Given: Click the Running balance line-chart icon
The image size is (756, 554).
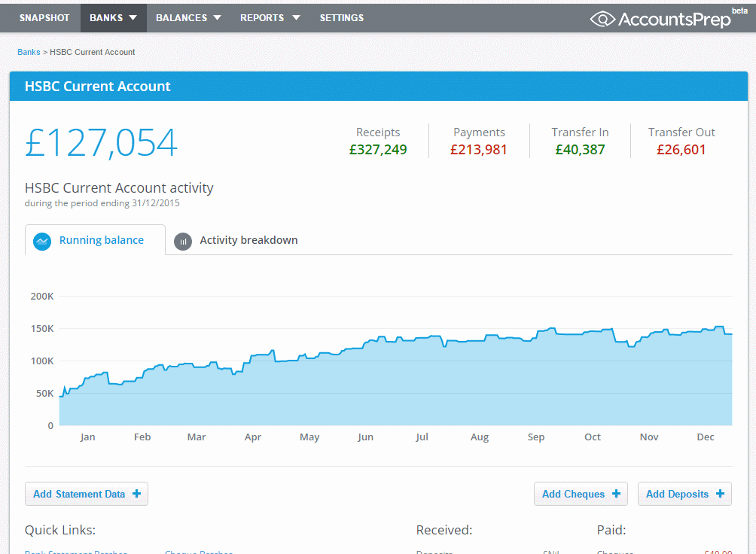Looking at the screenshot, I should point(42,241).
